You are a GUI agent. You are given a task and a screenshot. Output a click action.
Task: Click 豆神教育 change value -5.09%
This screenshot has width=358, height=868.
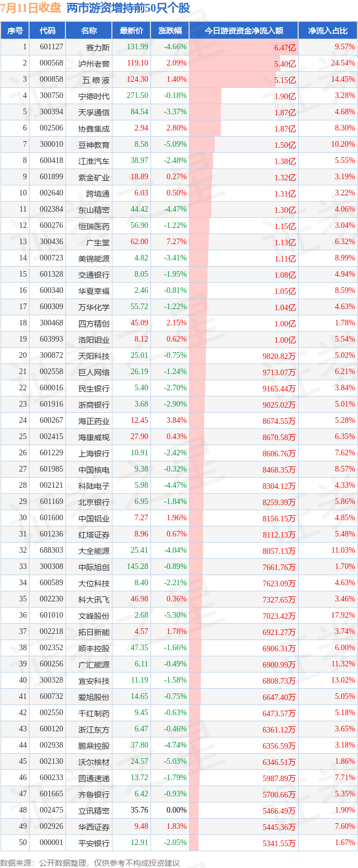click(175, 144)
